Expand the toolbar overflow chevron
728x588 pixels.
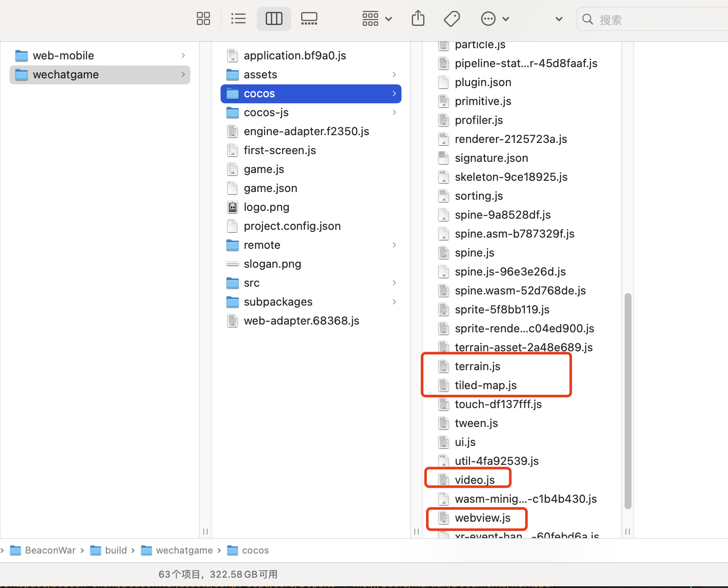(559, 19)
